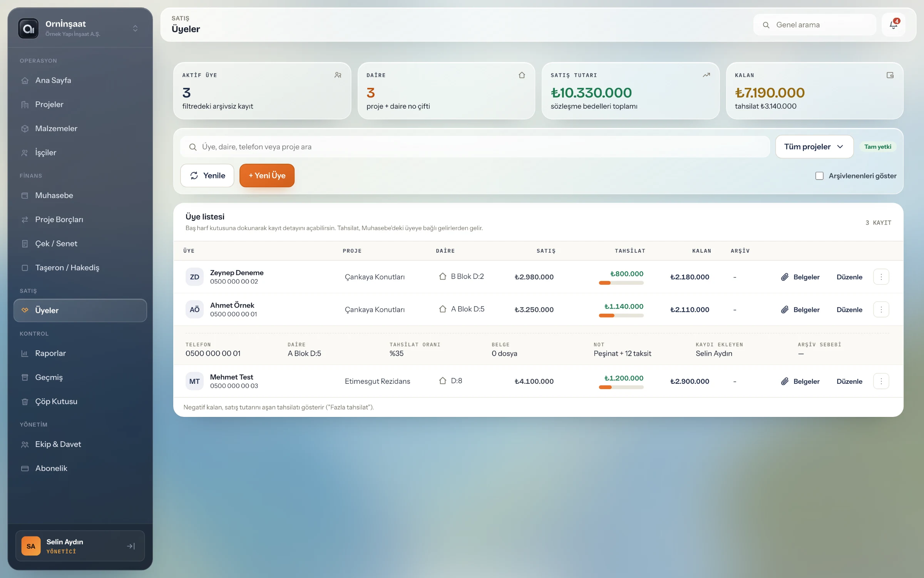Click the house icon on Daire card
924x578 pixels.
point(522,75)
